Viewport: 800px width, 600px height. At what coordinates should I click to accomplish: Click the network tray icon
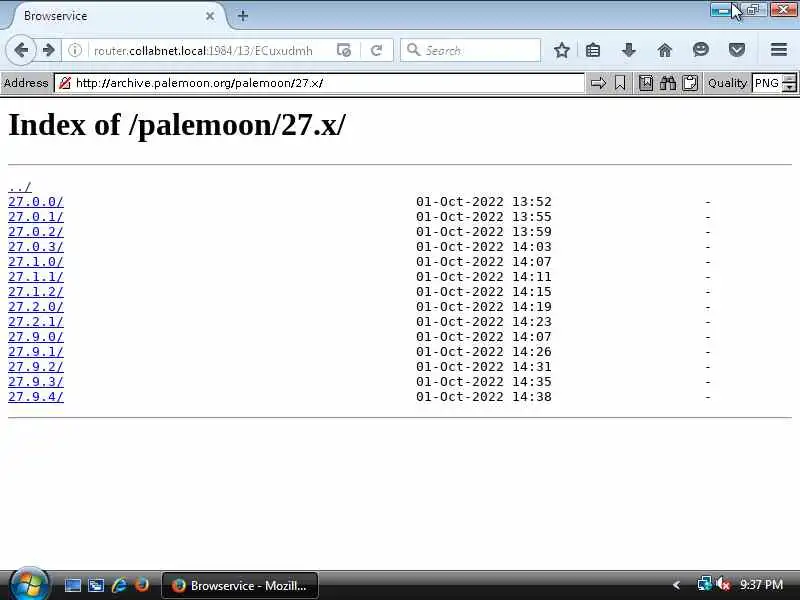[704, 584]
